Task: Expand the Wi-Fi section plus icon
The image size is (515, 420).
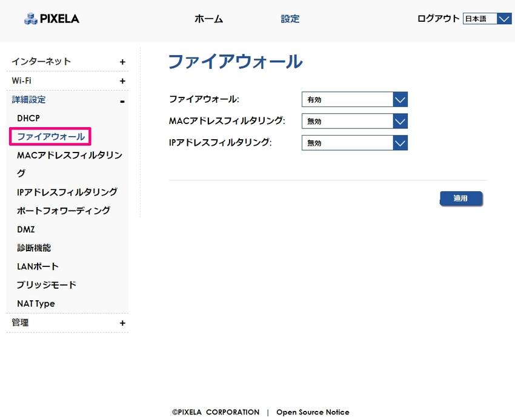Action: click(x=122, y=80)
